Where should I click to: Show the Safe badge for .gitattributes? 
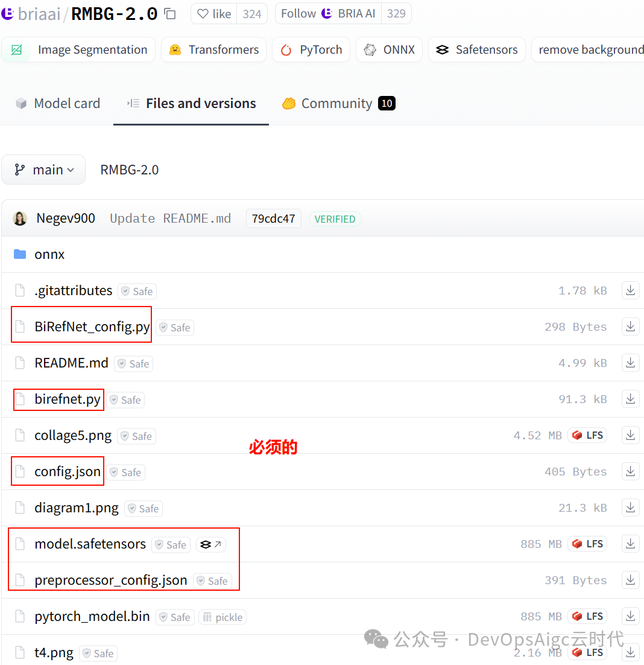click(137, 291)
